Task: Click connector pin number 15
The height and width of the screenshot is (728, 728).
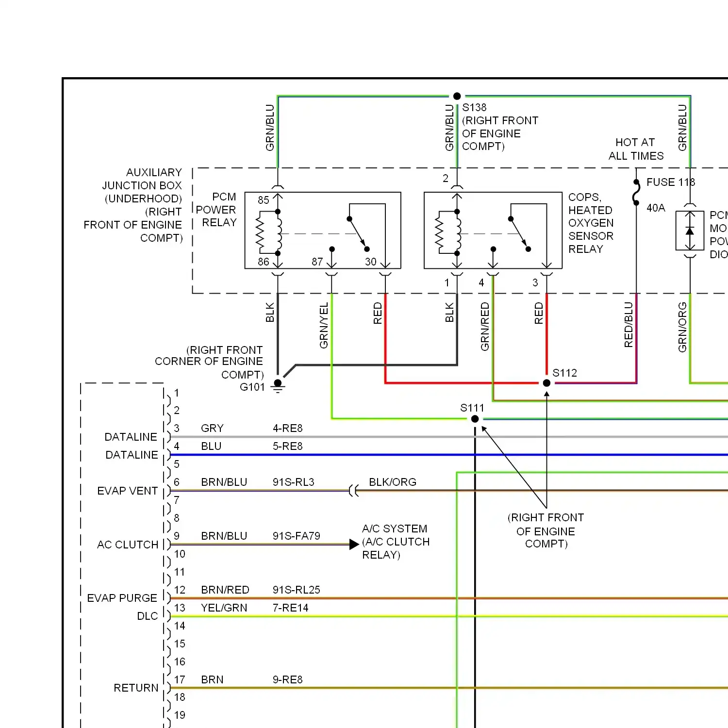Action: [180, 644]
